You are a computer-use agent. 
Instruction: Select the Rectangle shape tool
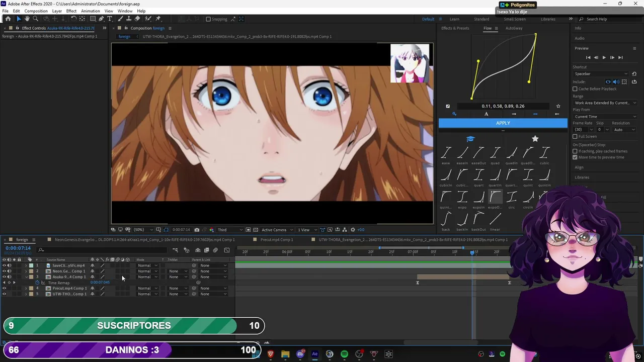[x=93, y=19]
